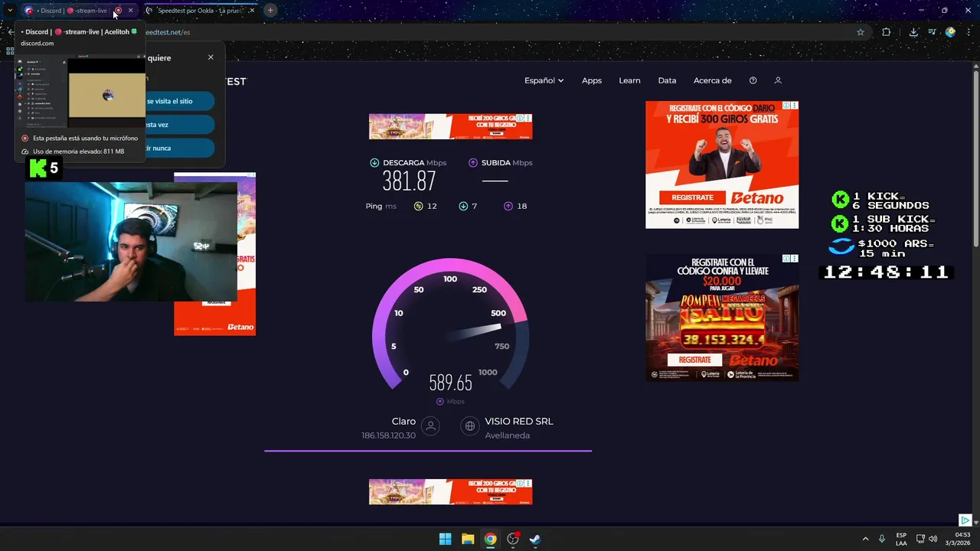Viewport: 980px width, 551px height.
Task: Open the Learn menu item
Action: coord(629,80)
